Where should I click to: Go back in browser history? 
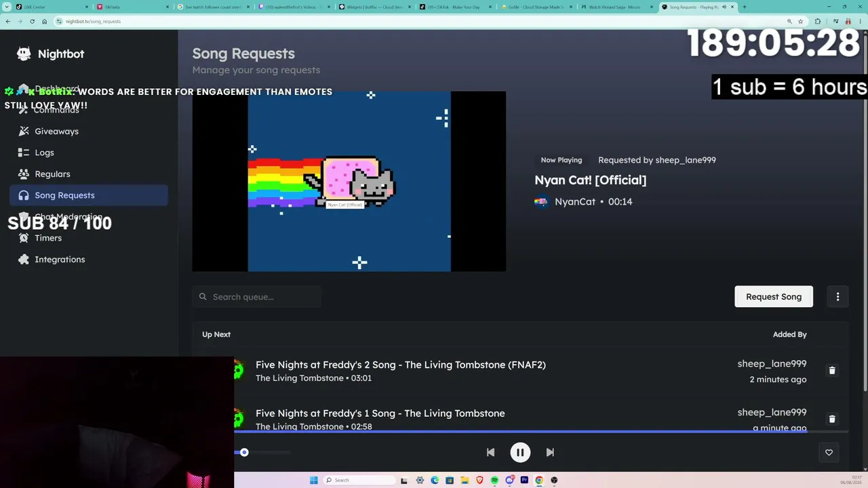click(7, 21)
